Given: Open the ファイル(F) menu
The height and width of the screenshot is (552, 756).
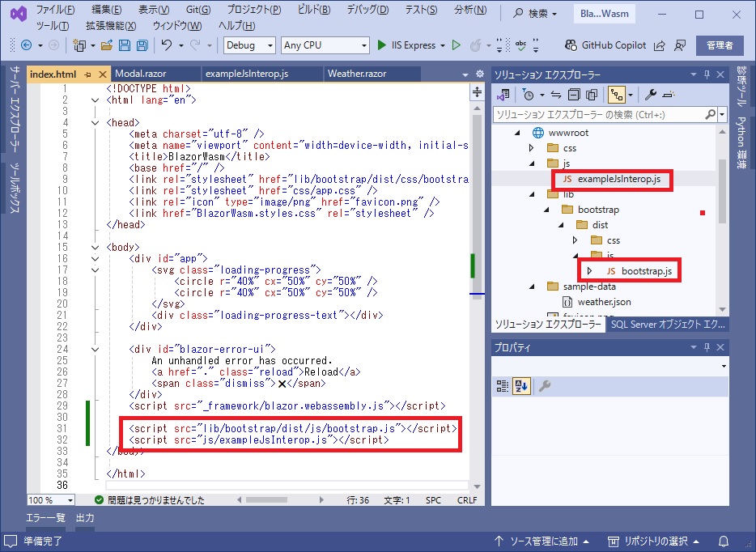Looking at the screenshot, I should click(x=56, y=10).
